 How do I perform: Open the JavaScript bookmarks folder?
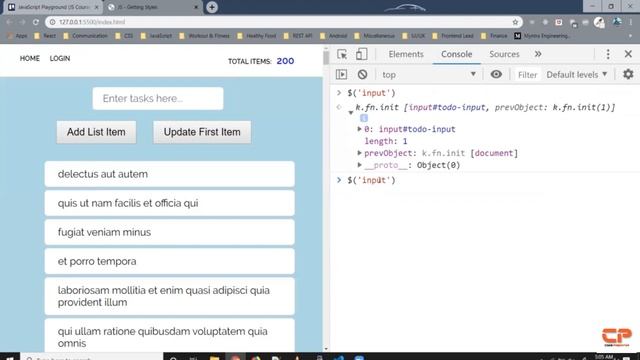click(156, 36)
